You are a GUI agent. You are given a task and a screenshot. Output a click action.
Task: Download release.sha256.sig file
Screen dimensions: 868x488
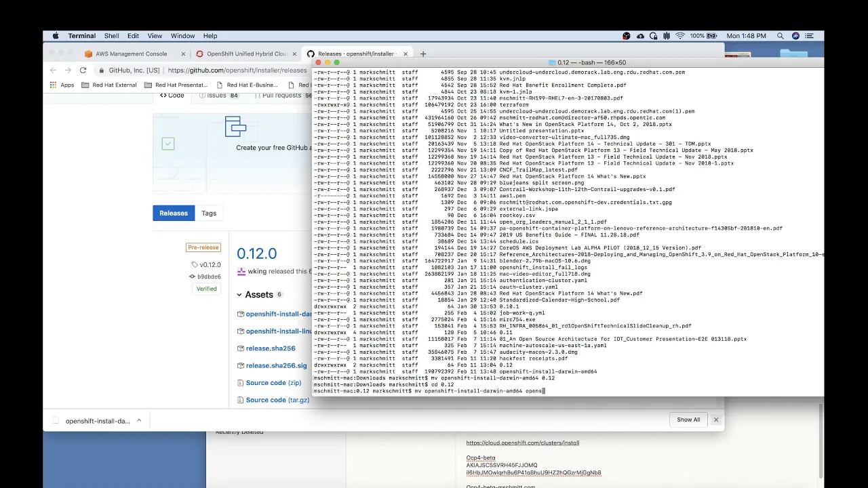(277, 365)
